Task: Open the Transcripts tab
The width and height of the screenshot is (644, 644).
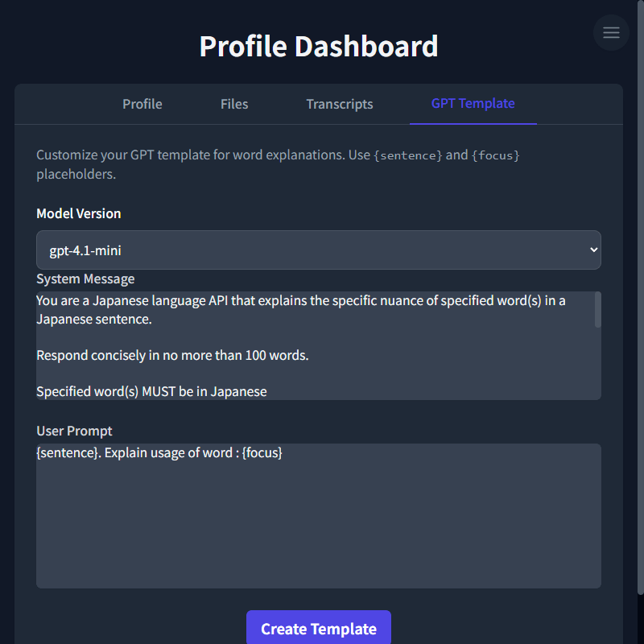Action: [339, 104]
